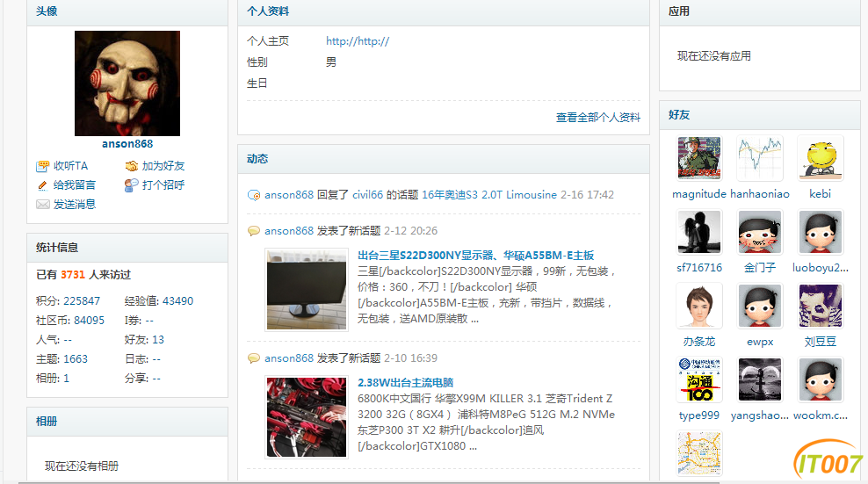
Task: Click the anson868 username under avatar
Action: point(127,144)
